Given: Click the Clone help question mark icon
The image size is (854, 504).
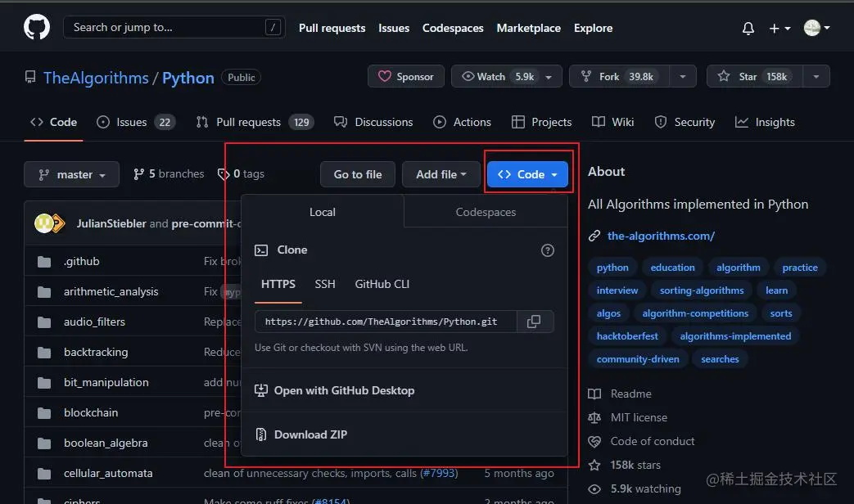Looking at the screenshot, I should 548,250.
